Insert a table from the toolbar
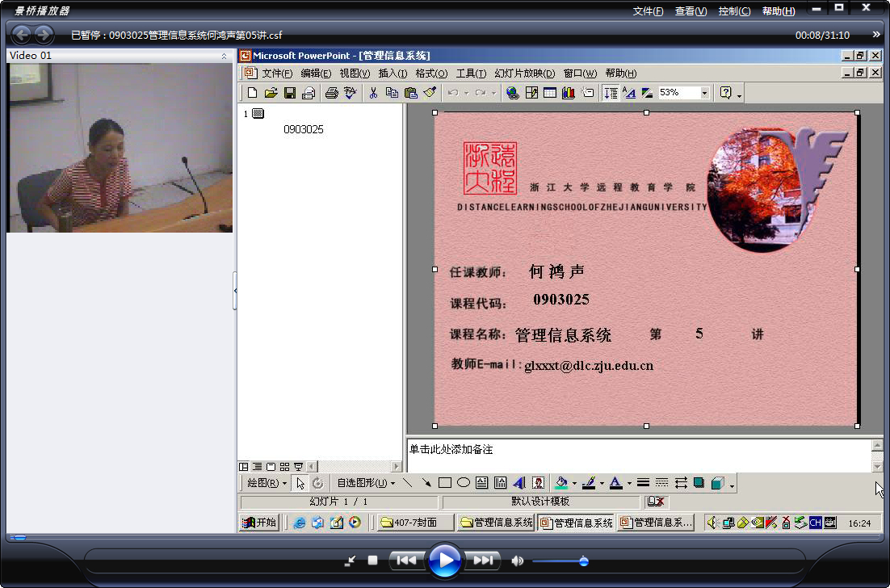The width and height of the screenshot is (890, 588). tap(549, 93)
